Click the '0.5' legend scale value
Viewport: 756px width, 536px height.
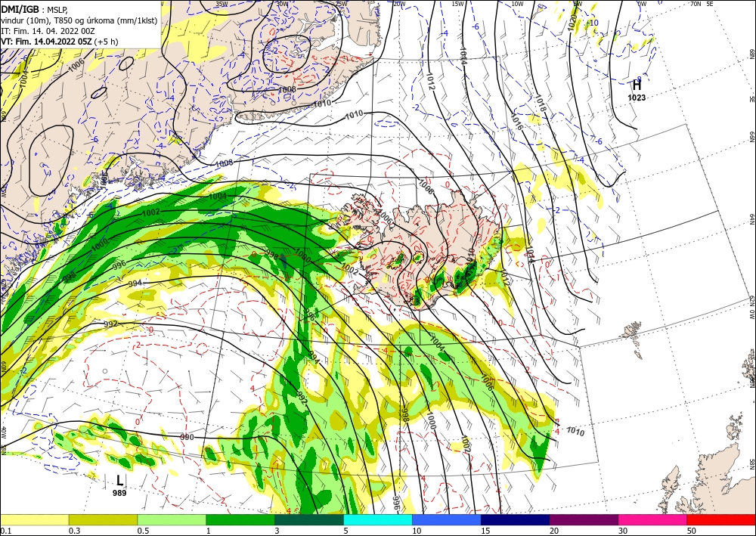(x=142, y=531)
